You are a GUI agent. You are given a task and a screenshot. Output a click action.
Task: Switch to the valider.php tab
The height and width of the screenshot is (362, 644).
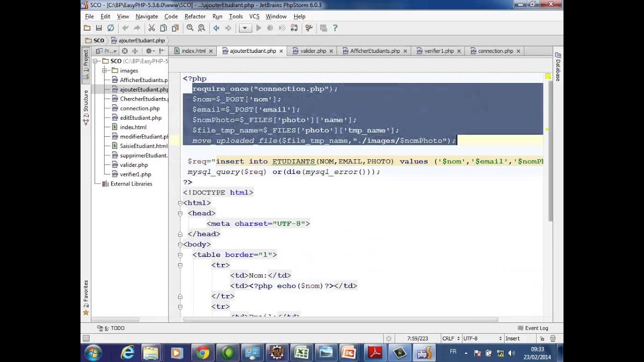313,51
